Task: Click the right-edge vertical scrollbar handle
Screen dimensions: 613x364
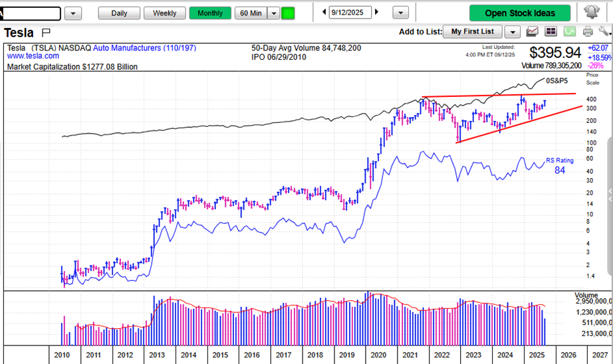Action: [610, 207]
